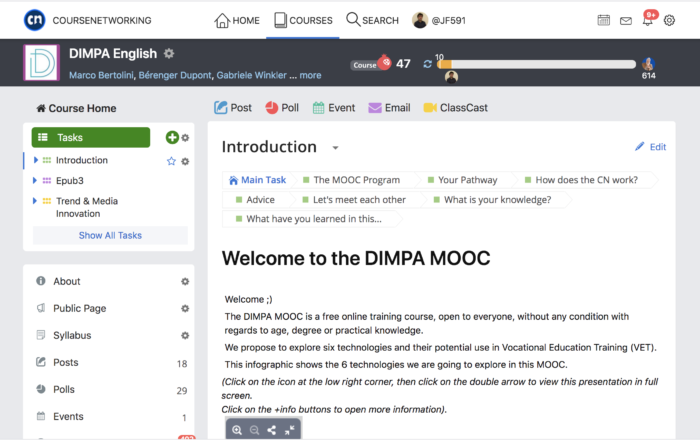Open the COURSES tab
This screenshot has height=441, width=700.
click(303, 21)
